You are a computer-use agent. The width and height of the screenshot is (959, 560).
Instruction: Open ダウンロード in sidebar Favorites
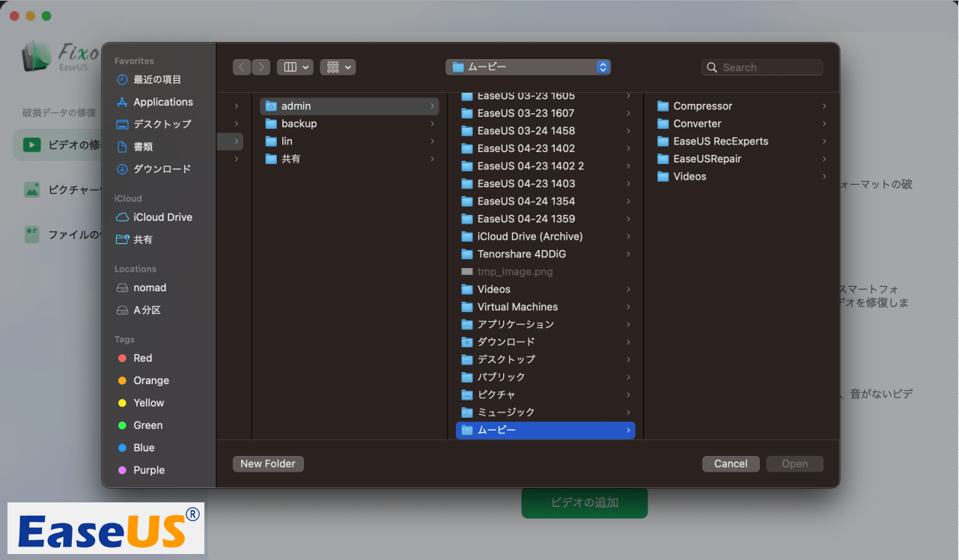pyautogui.click(x=153, y=169)
